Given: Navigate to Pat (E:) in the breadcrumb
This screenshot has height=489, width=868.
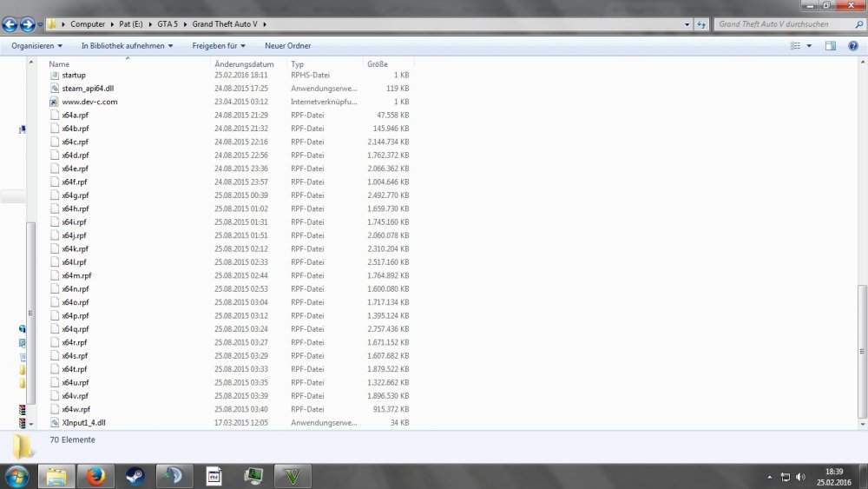Looking at the screenshot, I should point(131,24).
